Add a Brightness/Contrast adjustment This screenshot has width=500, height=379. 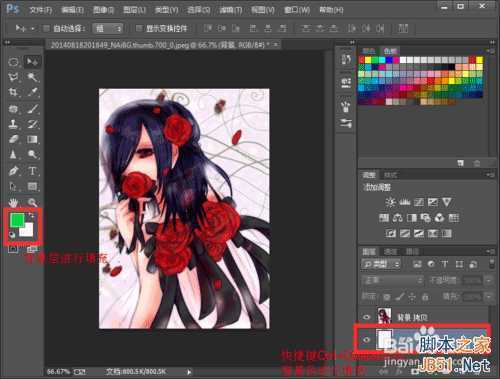[390, 202]
